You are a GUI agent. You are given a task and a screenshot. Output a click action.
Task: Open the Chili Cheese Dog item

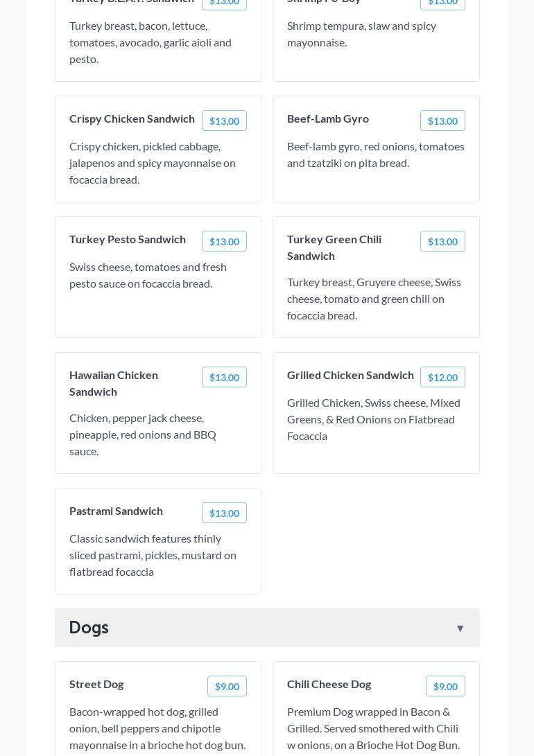pyautogui.click(x=329, y=684)
